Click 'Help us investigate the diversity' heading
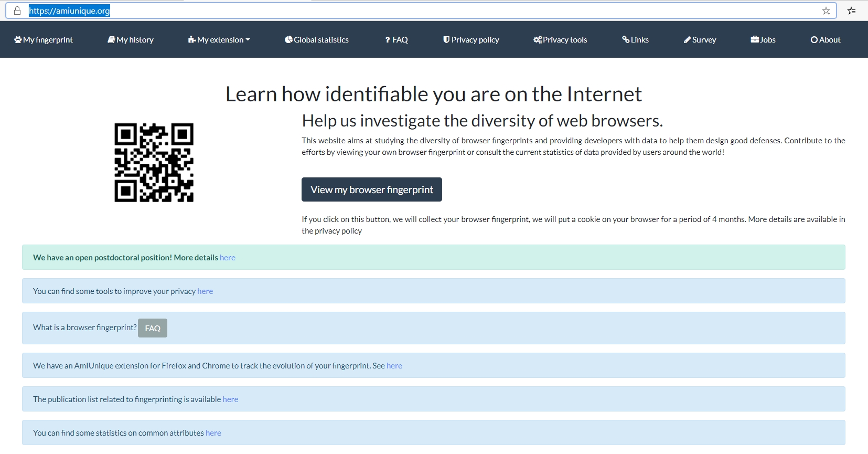868x454 pixels. click(483, 121)
